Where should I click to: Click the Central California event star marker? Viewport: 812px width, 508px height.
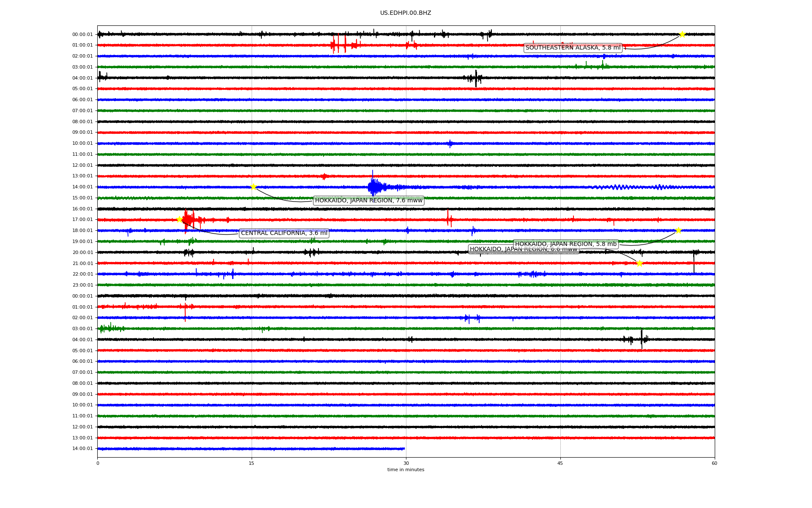pos(179,219)
